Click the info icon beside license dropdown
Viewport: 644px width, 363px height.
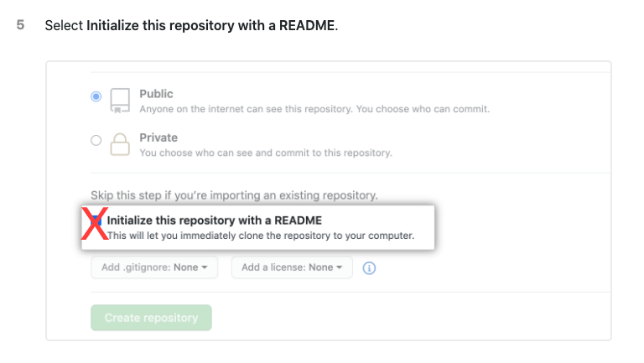pos(369,267)
